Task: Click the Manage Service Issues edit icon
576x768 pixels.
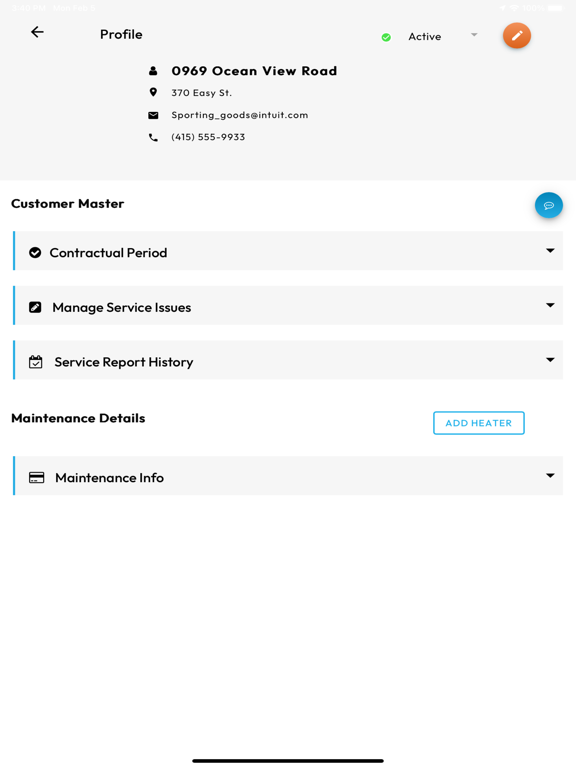Action: pyautogui.click(x=35, y=307)
